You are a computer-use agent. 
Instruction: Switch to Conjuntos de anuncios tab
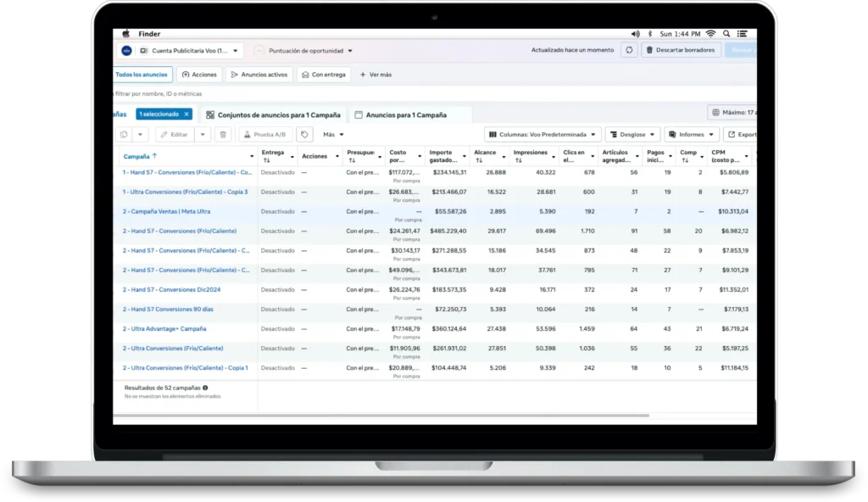pyautogui.click(x=273, y=114)
